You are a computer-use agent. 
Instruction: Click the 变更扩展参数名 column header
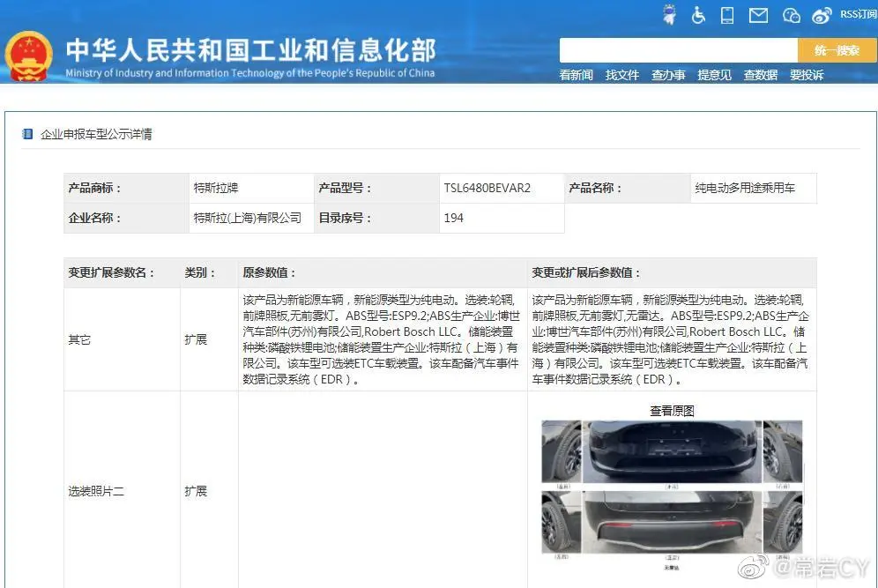click(122, 272)
